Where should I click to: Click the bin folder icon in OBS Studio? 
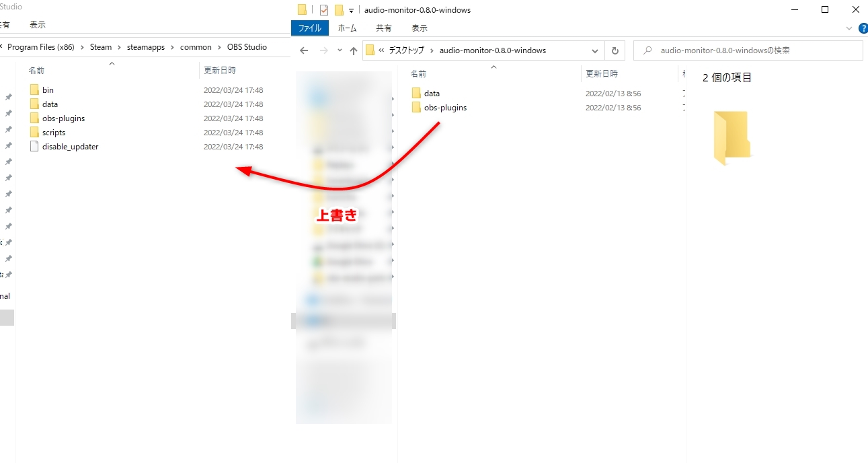pos(35,90)
